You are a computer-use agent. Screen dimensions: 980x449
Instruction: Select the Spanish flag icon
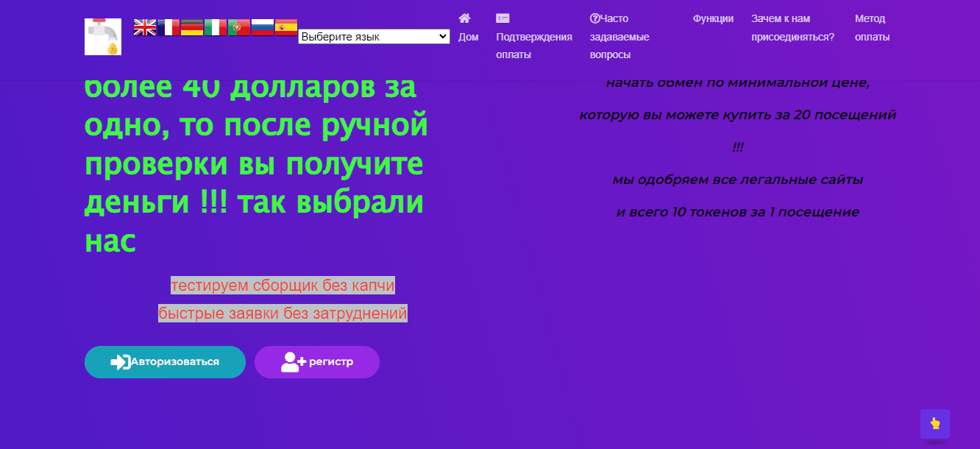(x=286, y=27)
